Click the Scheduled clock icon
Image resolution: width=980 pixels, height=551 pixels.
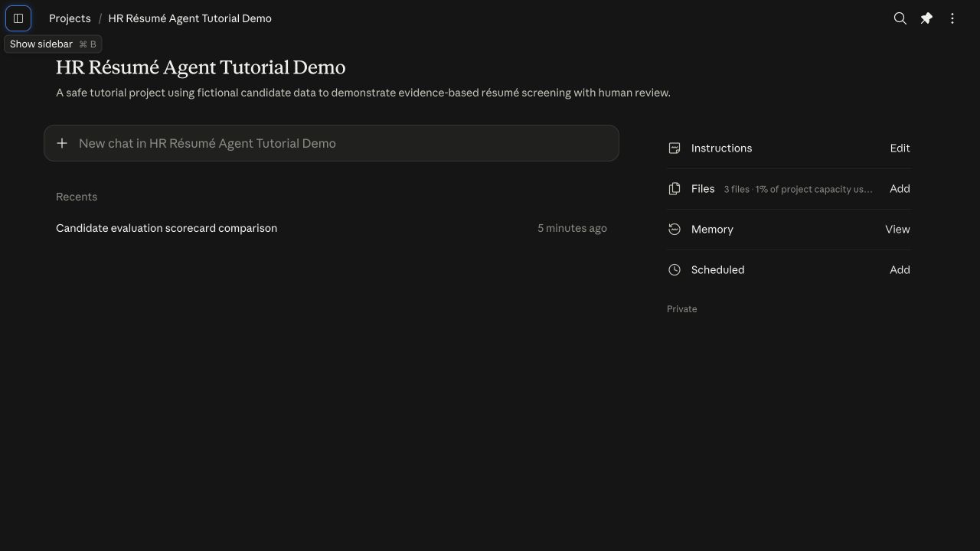(x=675, y=270)
